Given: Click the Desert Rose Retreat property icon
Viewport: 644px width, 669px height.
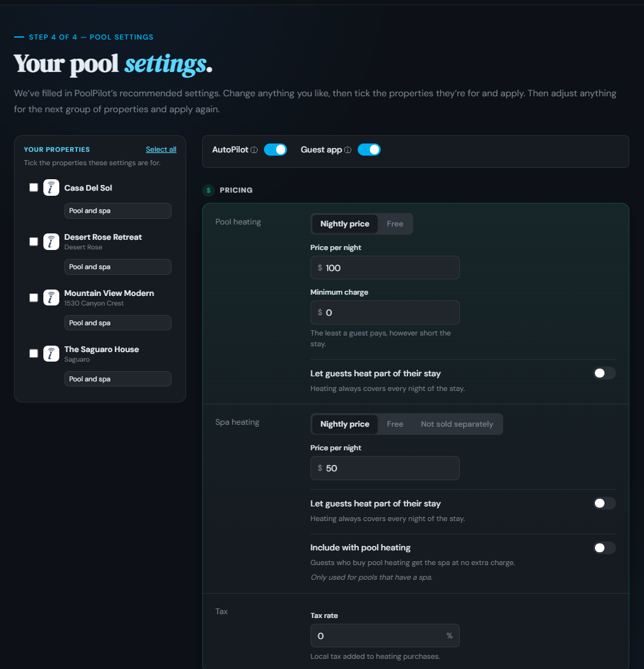Looking at the screenshot, I should pyautogui.click(x=51, y=242).
